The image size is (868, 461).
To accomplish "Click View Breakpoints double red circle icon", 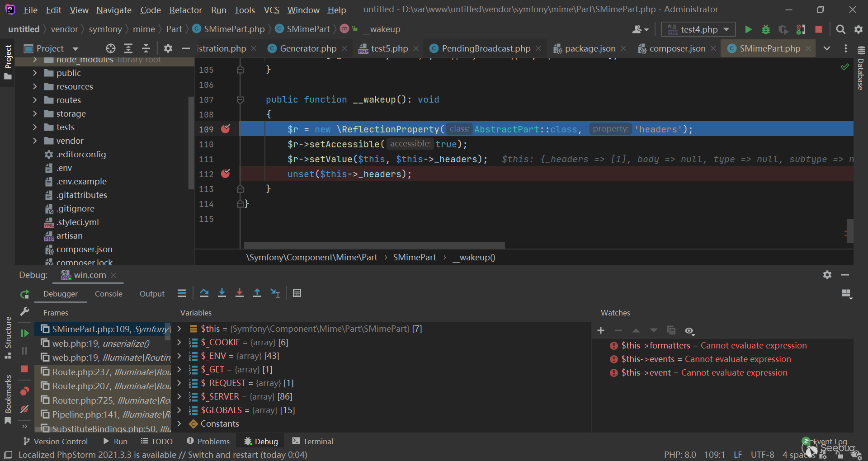I will click(x=24, y=391).
